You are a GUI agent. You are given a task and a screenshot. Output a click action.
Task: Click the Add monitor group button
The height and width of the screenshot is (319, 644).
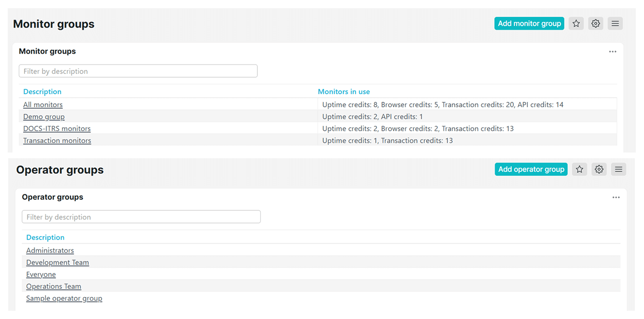click(529, 23)
